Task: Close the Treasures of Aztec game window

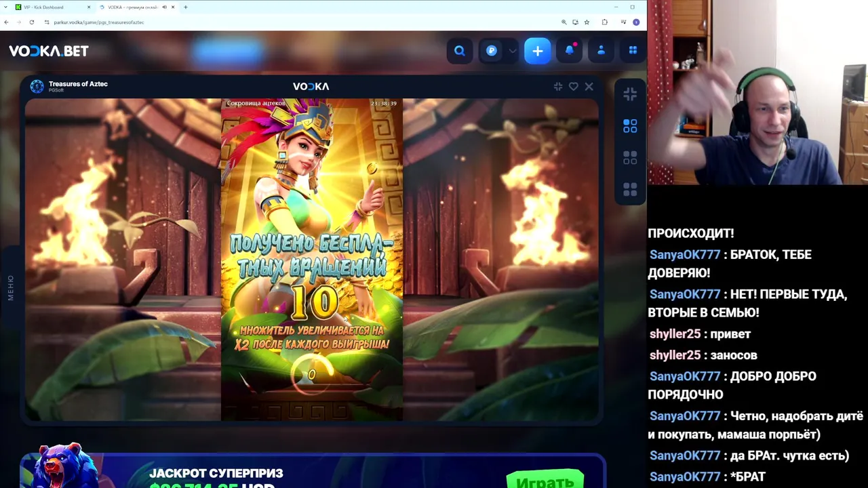Action: 589,87
